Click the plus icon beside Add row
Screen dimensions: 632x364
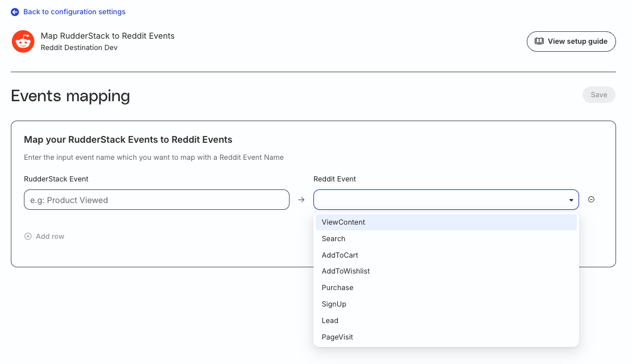coord(28,236)
